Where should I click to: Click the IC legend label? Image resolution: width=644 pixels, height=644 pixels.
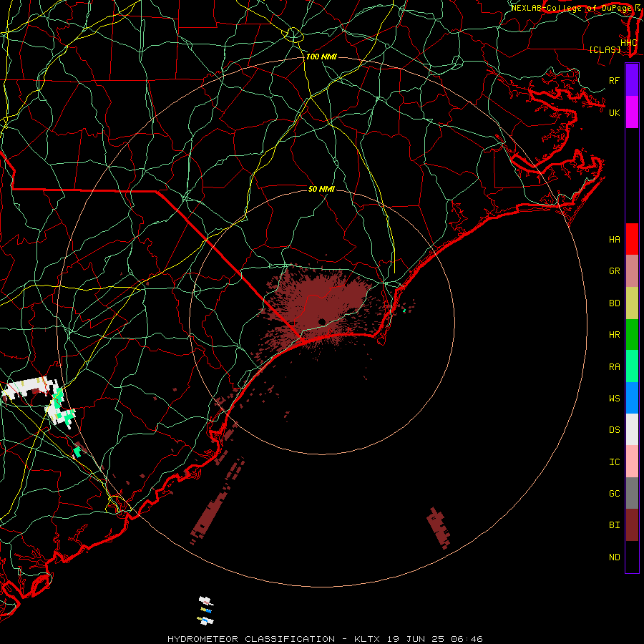click(615, 462)
